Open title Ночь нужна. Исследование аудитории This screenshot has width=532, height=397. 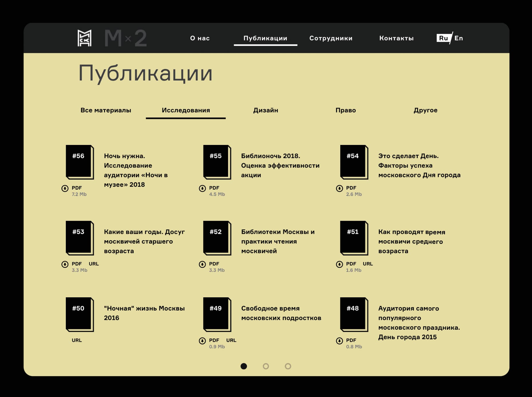pos(136,170)
